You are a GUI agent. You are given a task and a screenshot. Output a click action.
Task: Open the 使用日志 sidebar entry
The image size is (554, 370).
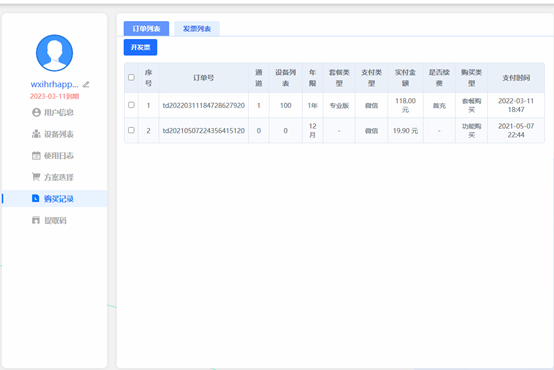(54, 155)
